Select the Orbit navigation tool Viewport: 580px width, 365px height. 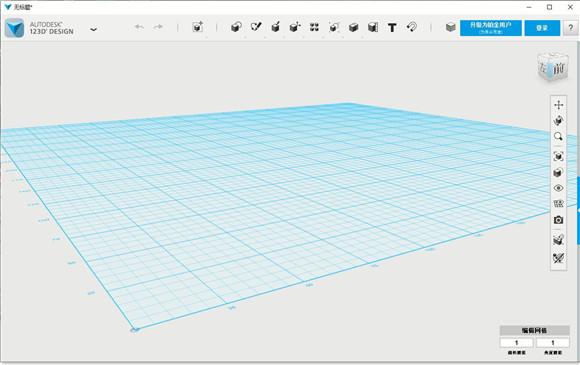point(559,121)
